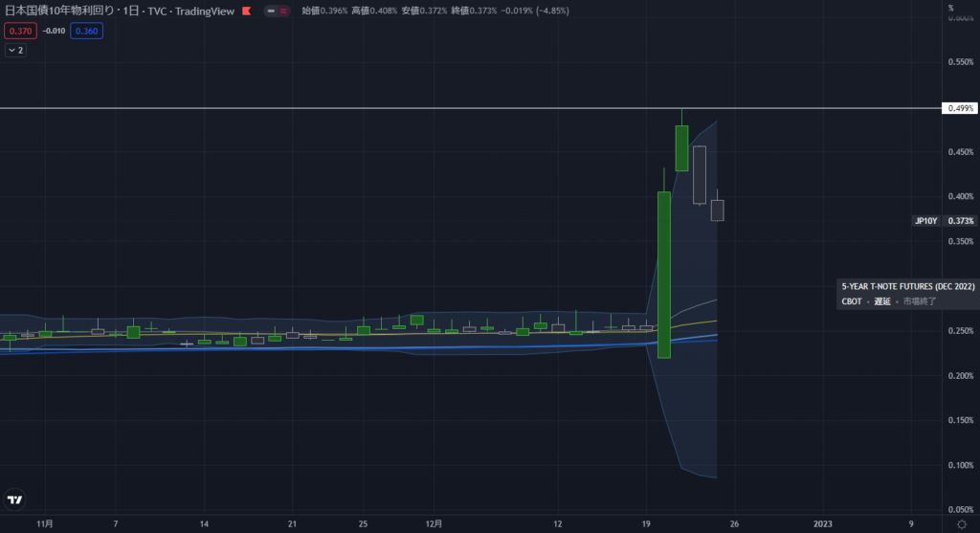Viewport: 980px width, 533px height.
Task: Click the 5-YEAR T-NOTE FUTURES tooltip title
Action: [906, 286]
